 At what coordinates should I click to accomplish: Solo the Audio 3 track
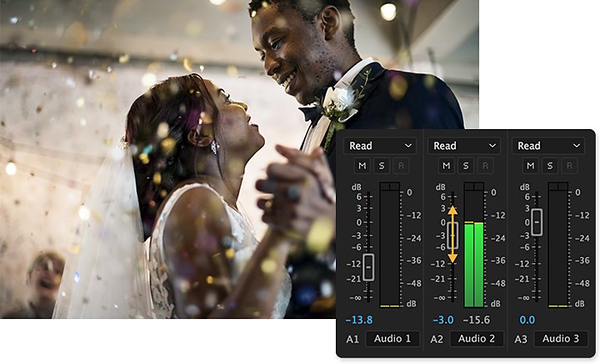[550, 166]
